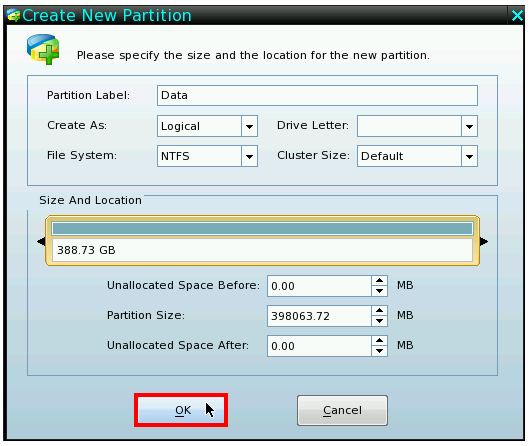Image resolution: width=531 pixels, height=446 pixels.
Task: Increase Unallocated Space After value
Action: 379,340
